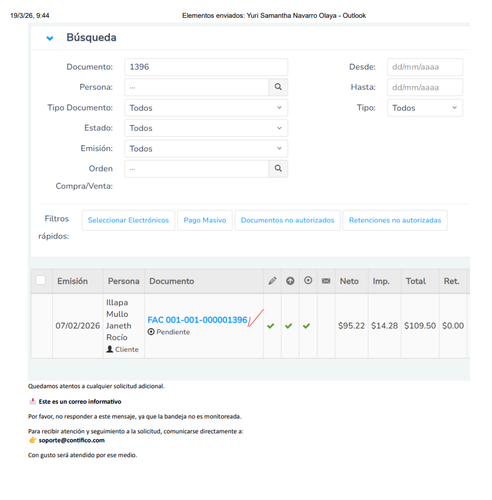This screenshot has height=500, width=492.
Task: Click person name Illapa Mullo Janeth Rocío
Action: pos(119,320)
